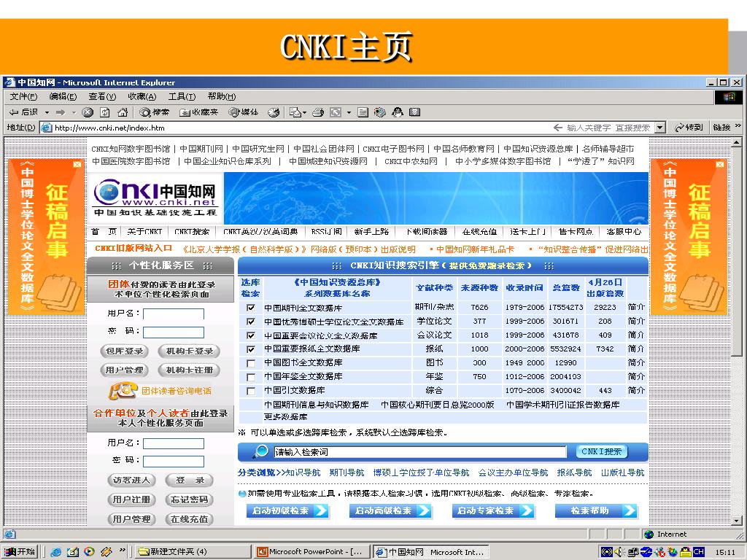Expand the Mail button dropdown arrow
Screen dimensions: 747x560
pyautogui.click(x=304, y=113)
